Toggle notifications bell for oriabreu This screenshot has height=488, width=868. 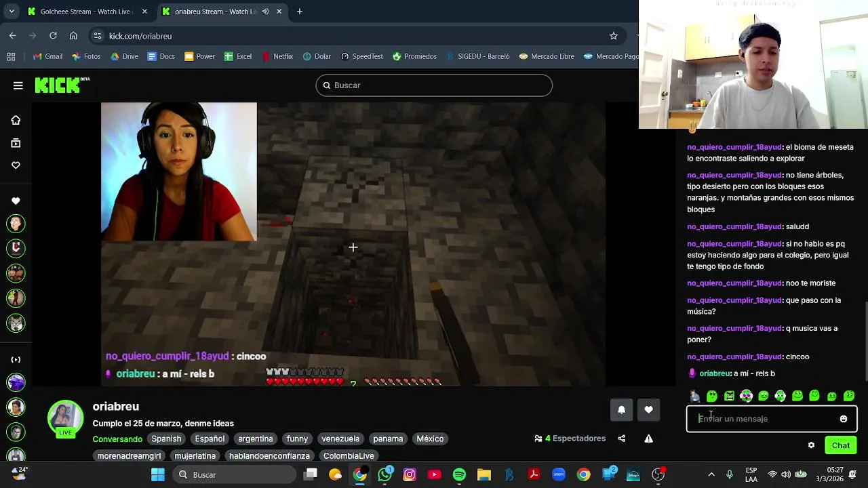click(621, 409)
